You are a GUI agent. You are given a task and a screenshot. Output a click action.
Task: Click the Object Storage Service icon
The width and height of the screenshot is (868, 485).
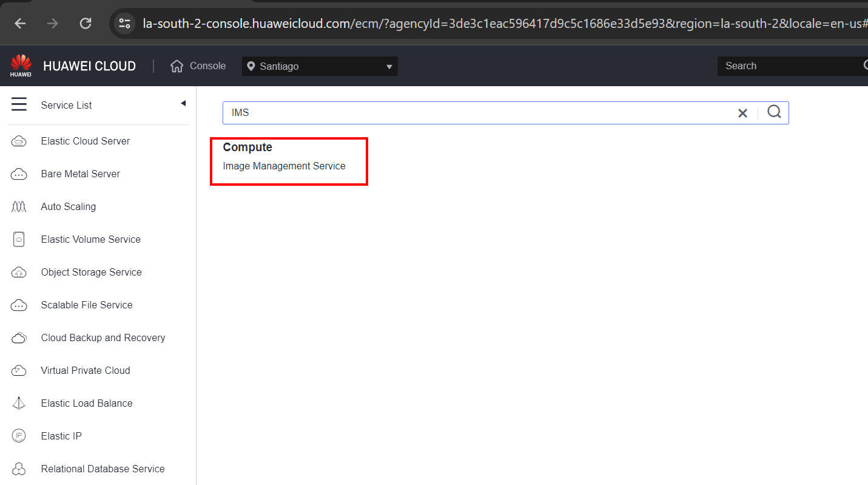point(19,273)
